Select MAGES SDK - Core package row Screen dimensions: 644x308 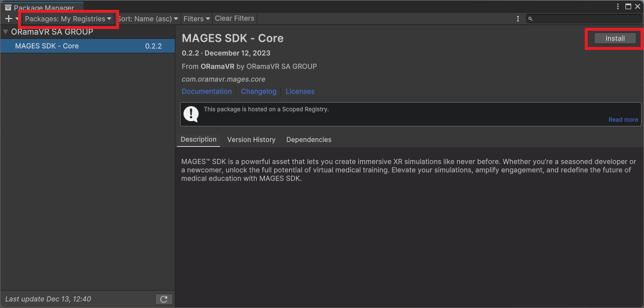(x=88, y=46)
